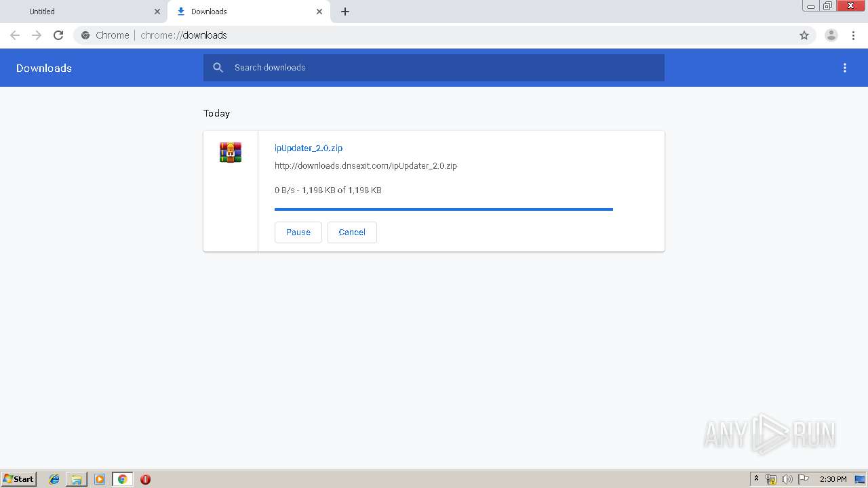Open the network tray icon

pyautogui.click(x=771, y=479)
